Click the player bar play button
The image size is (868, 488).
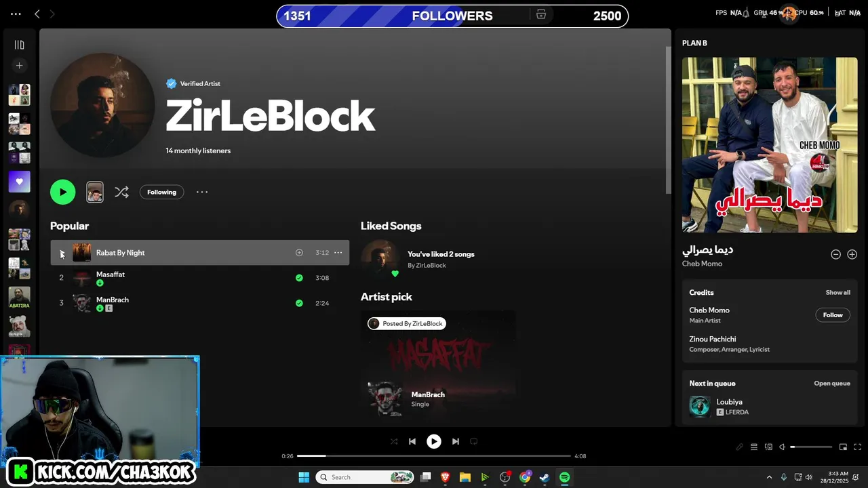coord(434,441)
